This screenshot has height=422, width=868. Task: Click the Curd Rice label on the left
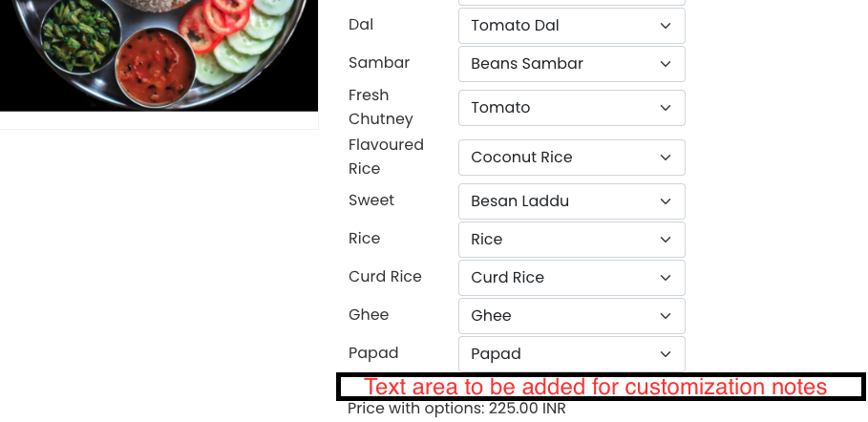385,277
